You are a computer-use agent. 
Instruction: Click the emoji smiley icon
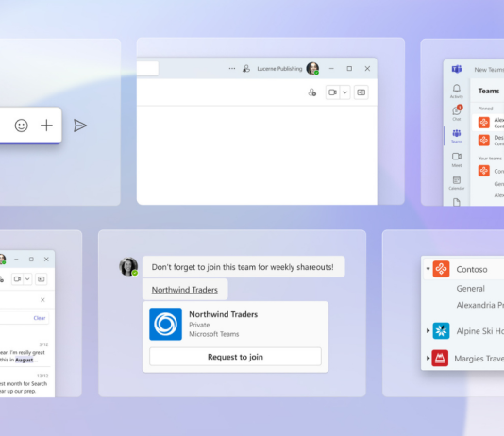pyautogui.click(x=21, y=126)
